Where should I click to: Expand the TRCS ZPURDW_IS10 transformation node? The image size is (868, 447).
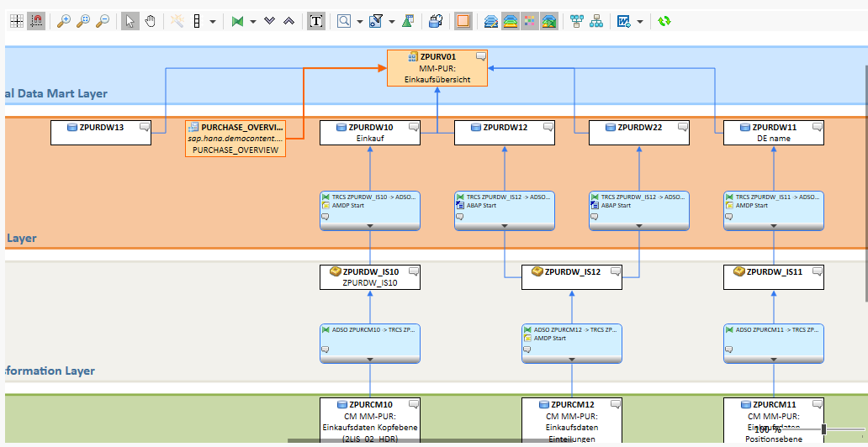[370, 226]
